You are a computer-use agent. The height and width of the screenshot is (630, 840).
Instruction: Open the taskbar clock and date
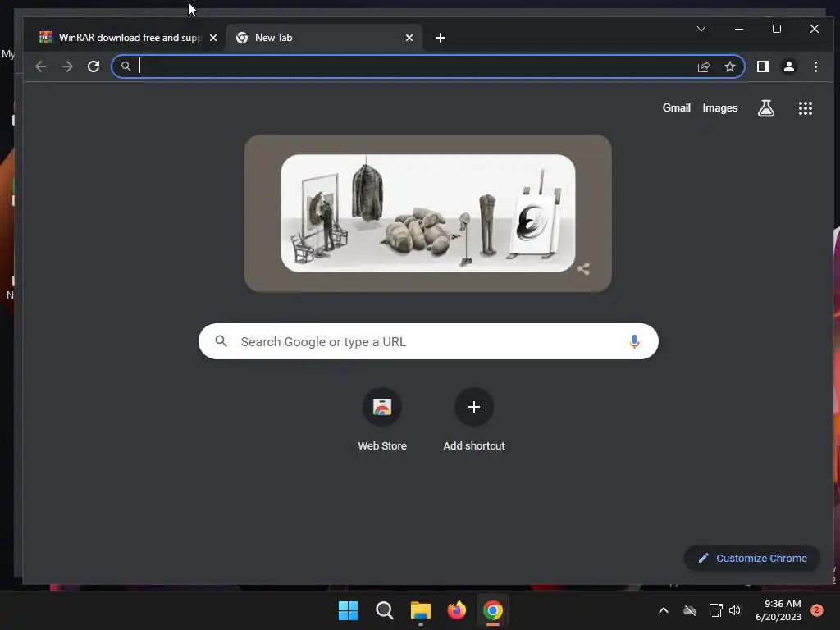[778, 610]
